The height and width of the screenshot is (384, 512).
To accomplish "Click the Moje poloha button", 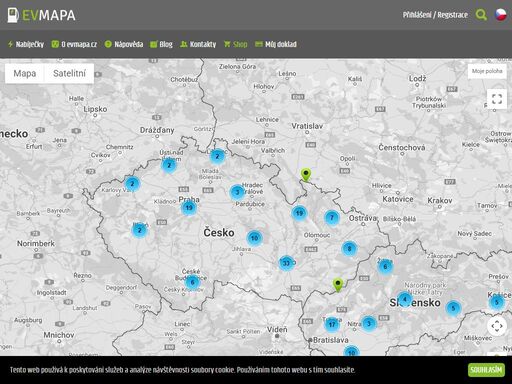I will [x=487, y=71].
